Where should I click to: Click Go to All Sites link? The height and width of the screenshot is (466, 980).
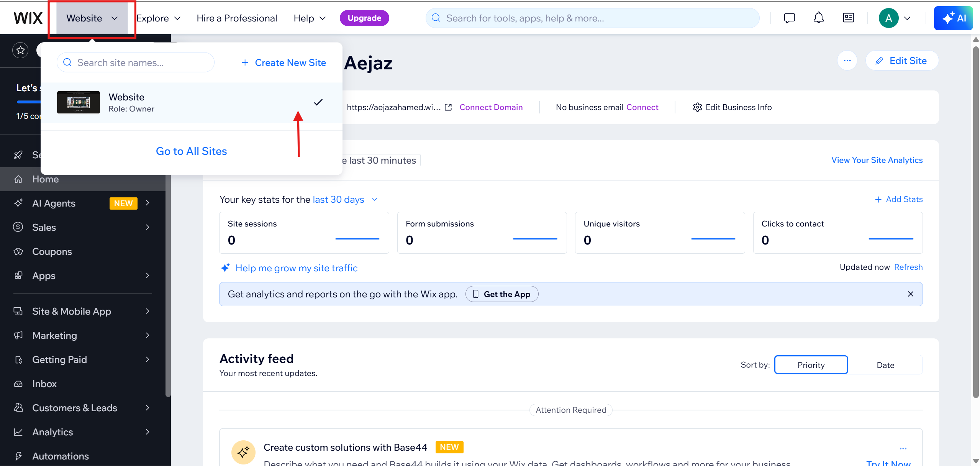[191, 151]
